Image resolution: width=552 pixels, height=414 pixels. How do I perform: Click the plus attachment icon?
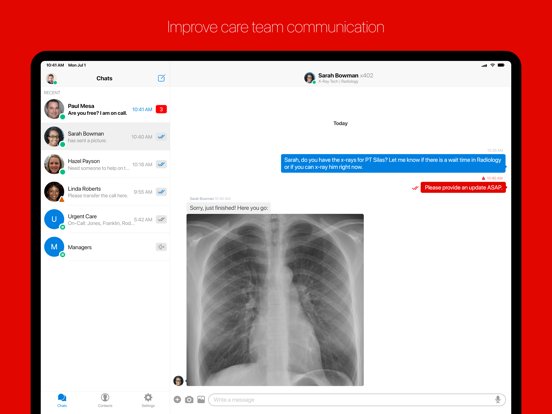[x=177, y=400]
